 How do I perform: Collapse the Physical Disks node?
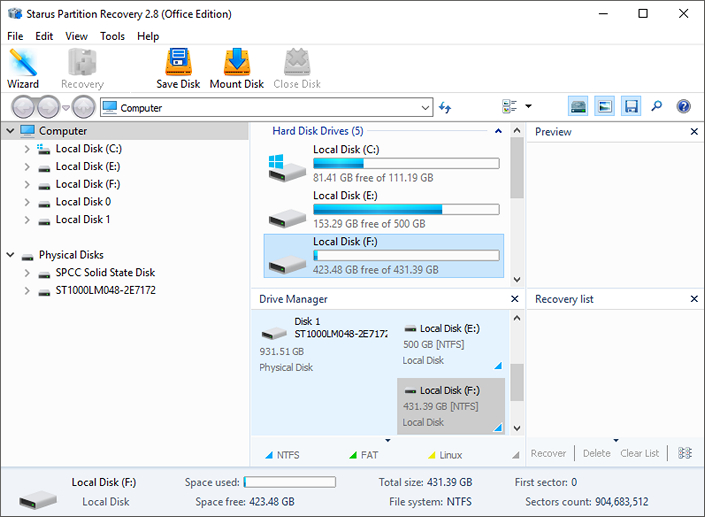click(x=10, y=255)
